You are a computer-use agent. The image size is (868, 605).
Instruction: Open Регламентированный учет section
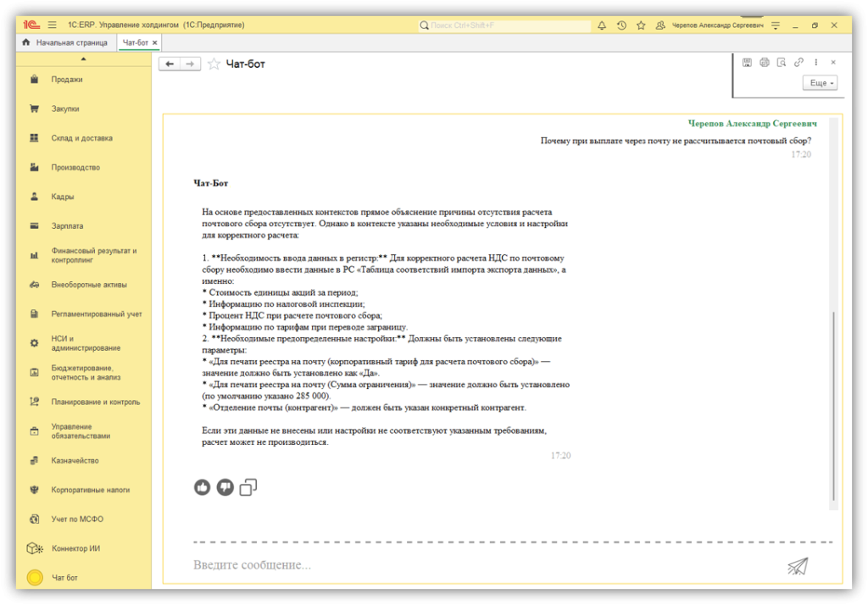[x=84, y=314]
